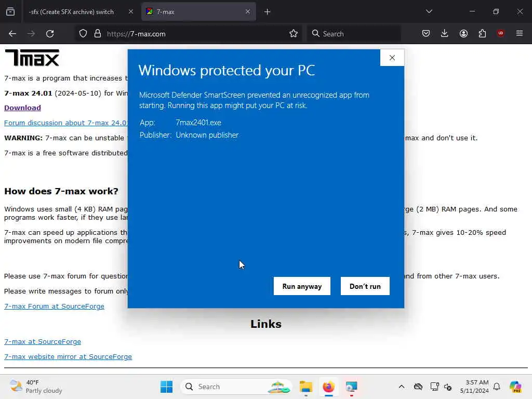This screenshot has height=399, width=532.
Task: Bookmark this page with star icon
Action: 294,34
